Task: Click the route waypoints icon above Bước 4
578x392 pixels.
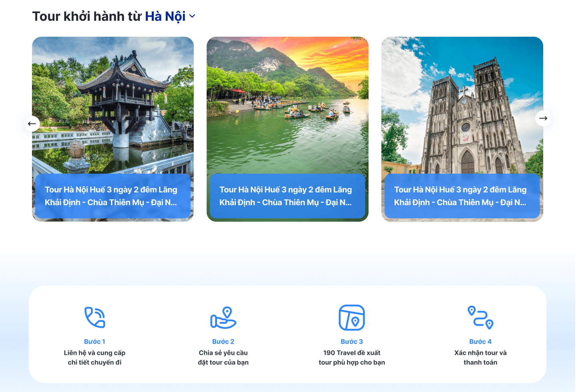Action: click(480, 318)
